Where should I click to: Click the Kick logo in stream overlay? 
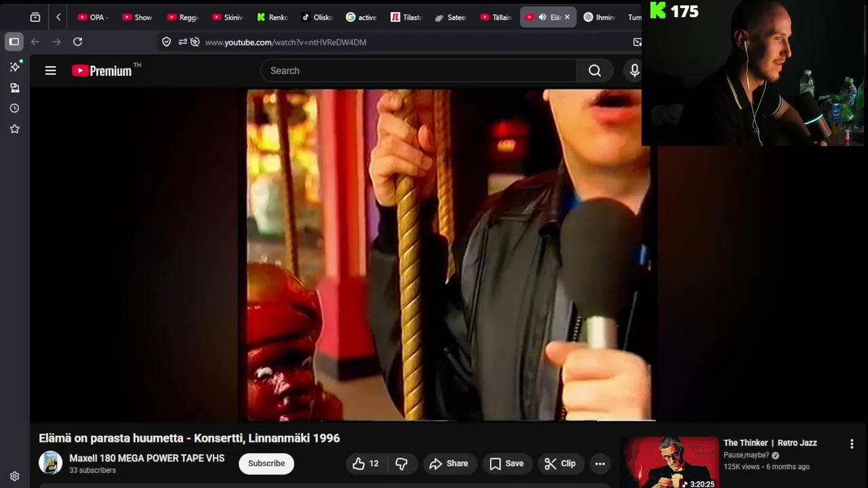coord(658,10)
